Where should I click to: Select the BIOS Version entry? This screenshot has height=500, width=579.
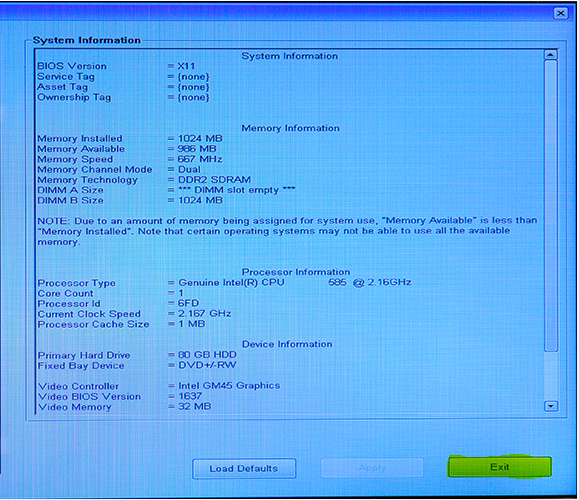tap(116, 66)
